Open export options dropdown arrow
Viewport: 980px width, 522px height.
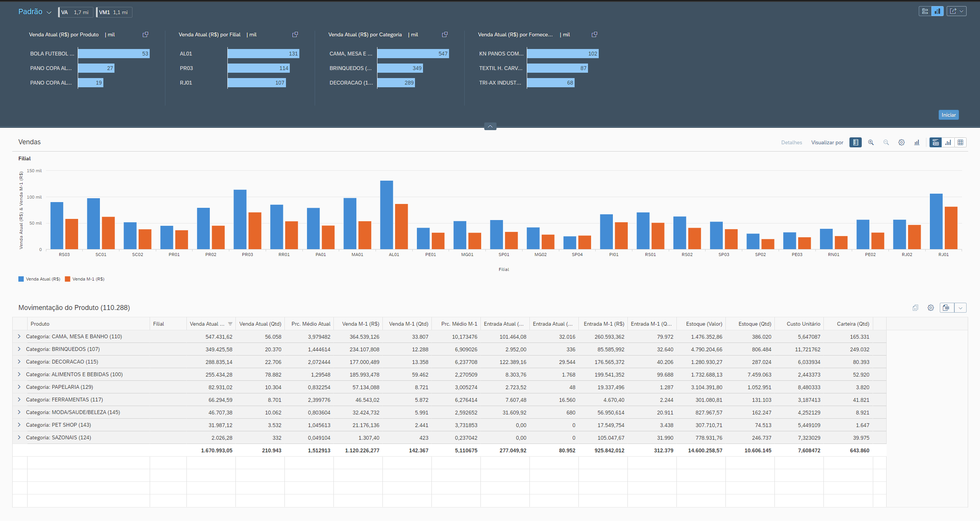(x=960, y=308)
